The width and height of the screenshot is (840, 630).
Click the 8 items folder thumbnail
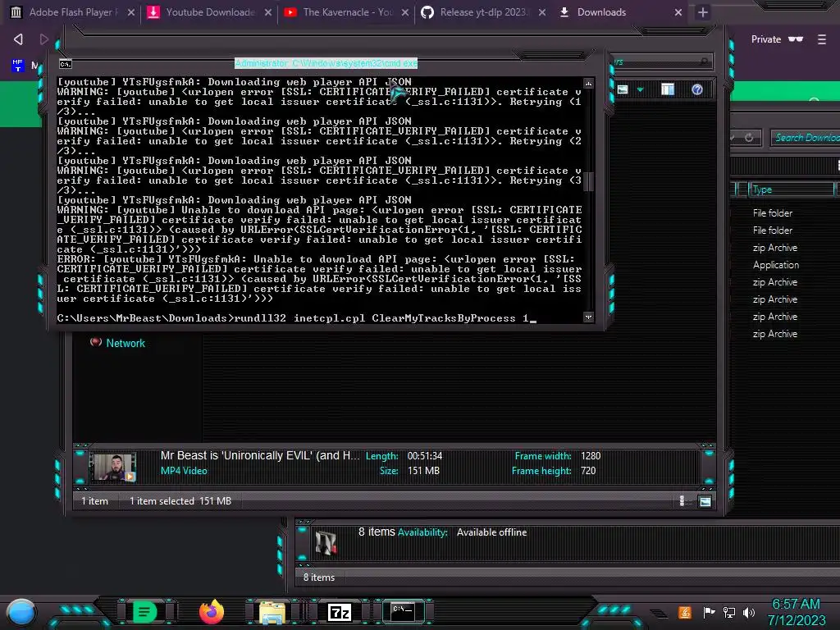tap(326, 543)
